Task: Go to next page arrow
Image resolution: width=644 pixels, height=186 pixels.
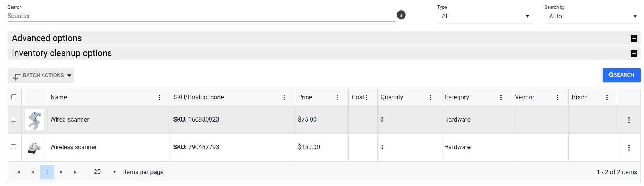Action: click(62, 172)
